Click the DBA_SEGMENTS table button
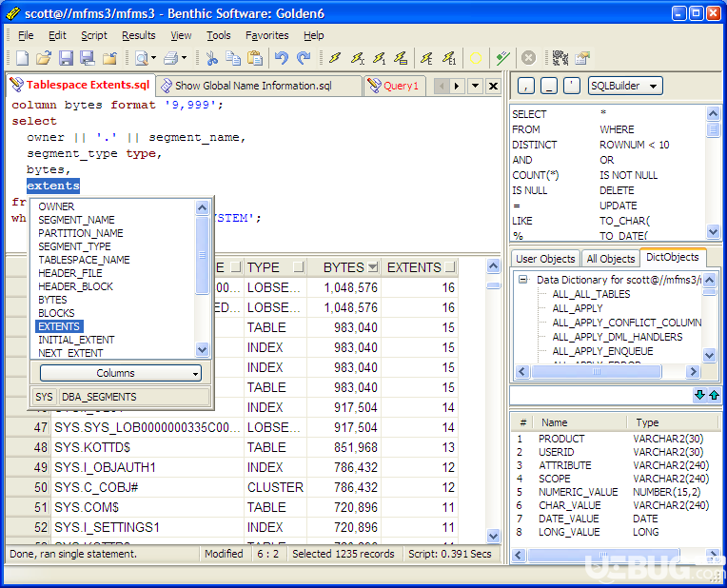Image resolution: width=727 pixels, height=588 pixels. click(x=134, y=397)
